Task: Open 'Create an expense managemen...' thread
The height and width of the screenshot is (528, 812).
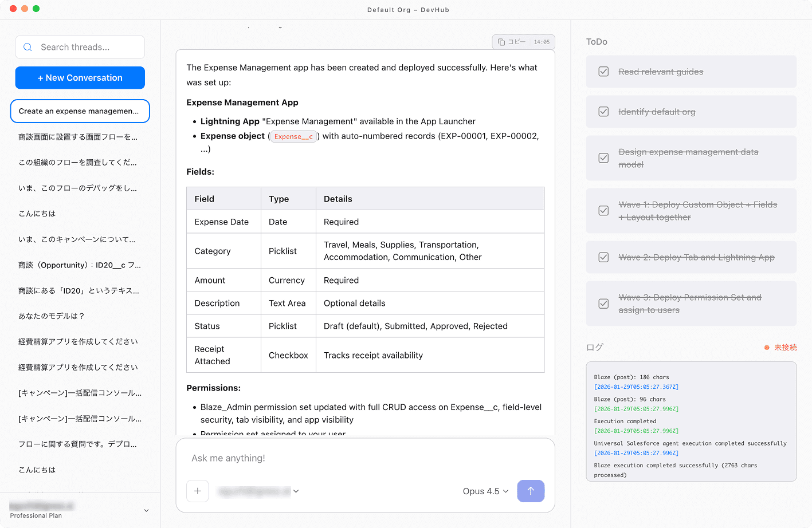Action: [80, 111]
